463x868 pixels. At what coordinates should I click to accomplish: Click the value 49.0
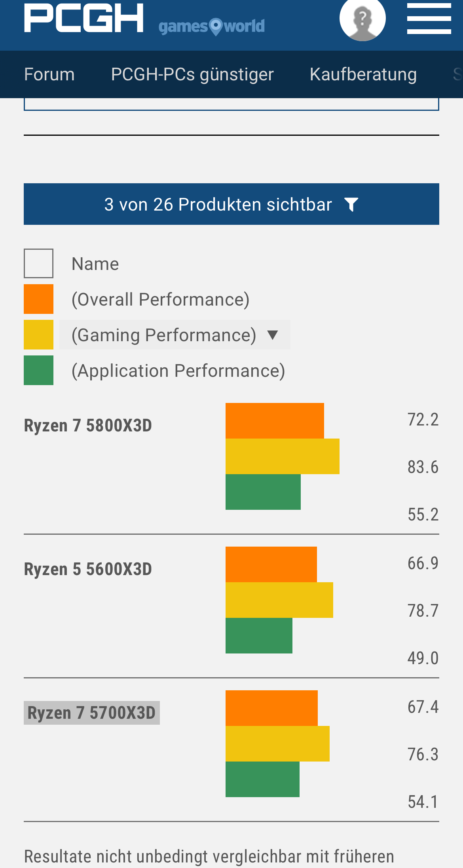(423, 658)
